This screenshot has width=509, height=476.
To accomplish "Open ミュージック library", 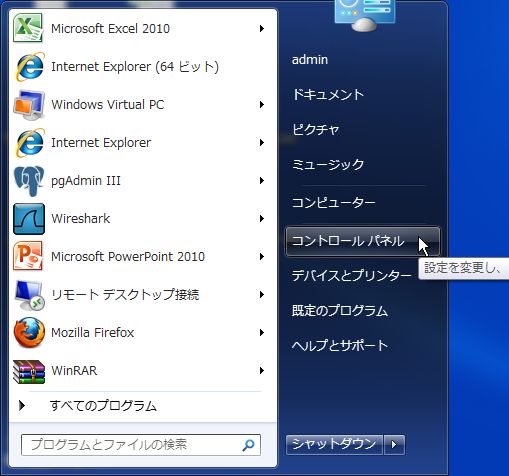I will pos(328,164).
